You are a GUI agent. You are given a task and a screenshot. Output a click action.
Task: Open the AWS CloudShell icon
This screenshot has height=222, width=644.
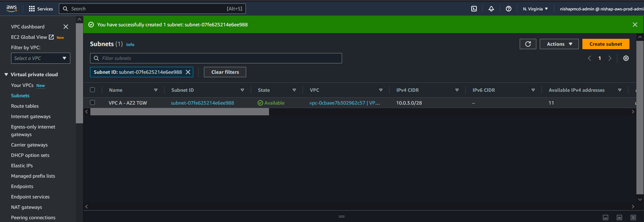coord(474,9)
